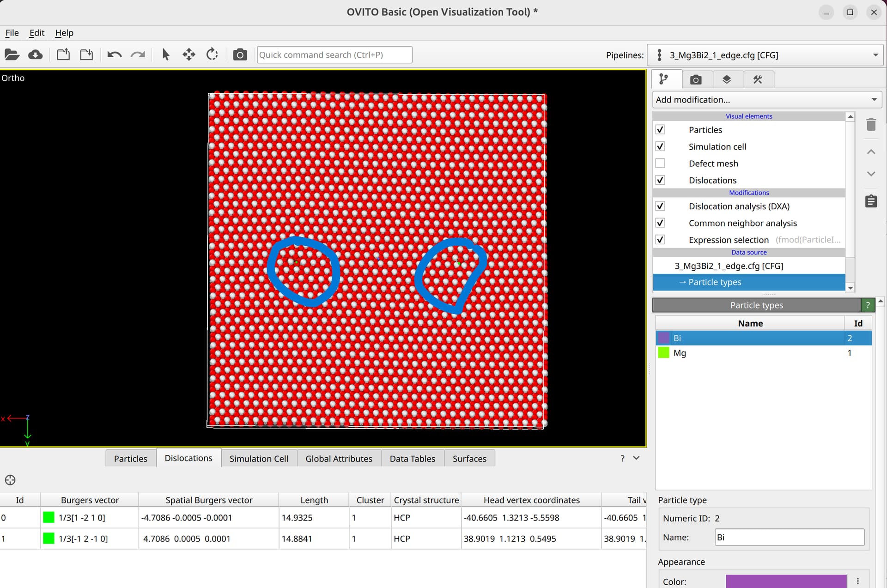This screenshot has height=588, width=887.
Task: Open the overlays layers tab icon
Action: [727, 79]
